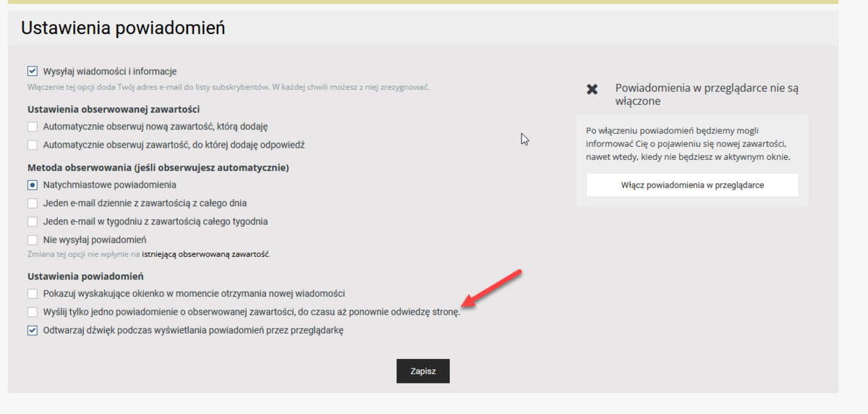
Task: Click the Ustawienia obserwowanej zawartości section heading
Action: [114, 109]
